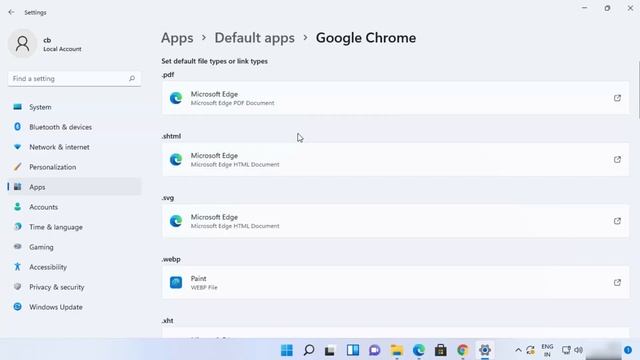Click the Personalization brush icon
Screen dimensions: 640x360
tap(17, 167)
